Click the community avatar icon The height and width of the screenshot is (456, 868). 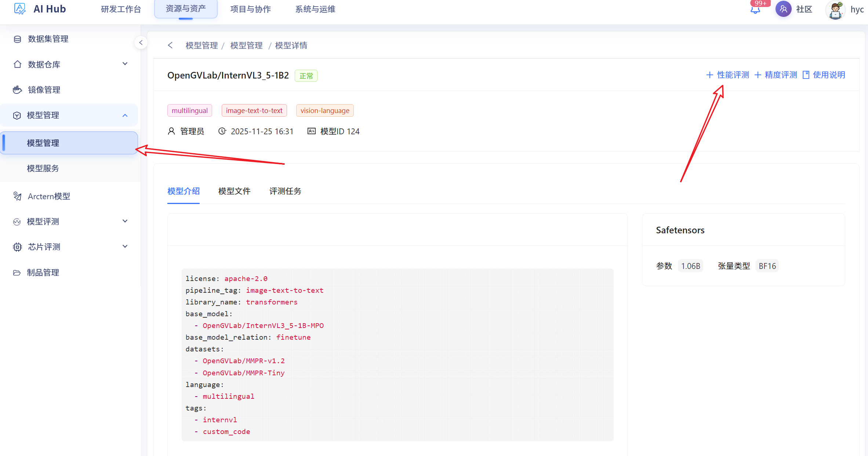click(x=783, y=9)
